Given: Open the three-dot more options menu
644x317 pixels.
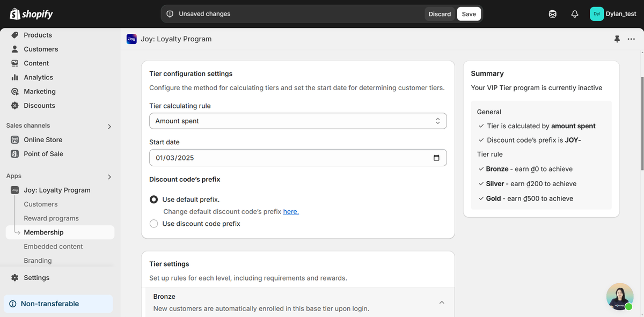Looking at the screenshot, I should [631, 39].
